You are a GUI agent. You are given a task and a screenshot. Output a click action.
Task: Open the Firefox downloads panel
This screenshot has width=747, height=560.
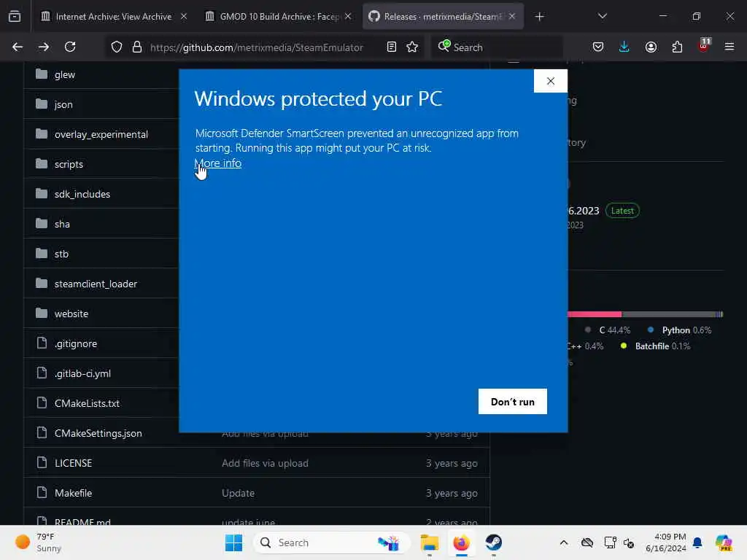click(x=624, y=47)
